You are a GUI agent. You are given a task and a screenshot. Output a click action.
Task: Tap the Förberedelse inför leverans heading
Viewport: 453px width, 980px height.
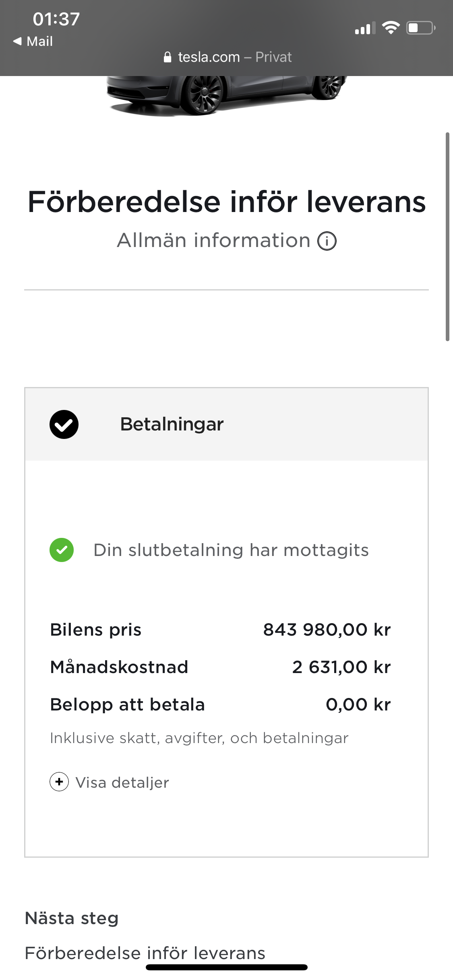click(x=226, y=202)
